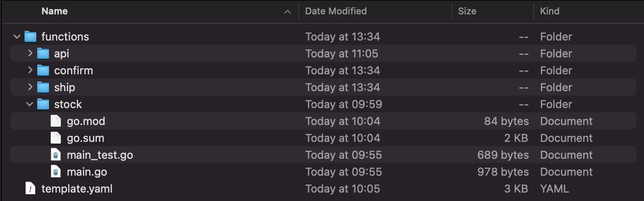This screenshot has height=201, width=644.
Task: Select the main_test.go Go file icon
Action: pos(55,155)
